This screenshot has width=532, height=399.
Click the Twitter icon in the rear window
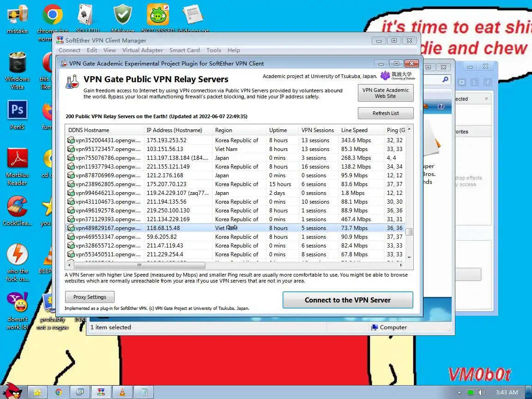point(475,82)
